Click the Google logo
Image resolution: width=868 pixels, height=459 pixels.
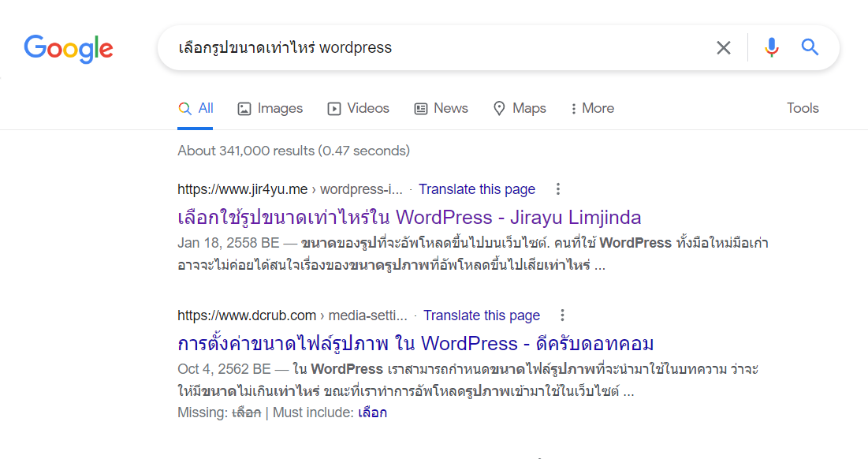pos(68,49)
